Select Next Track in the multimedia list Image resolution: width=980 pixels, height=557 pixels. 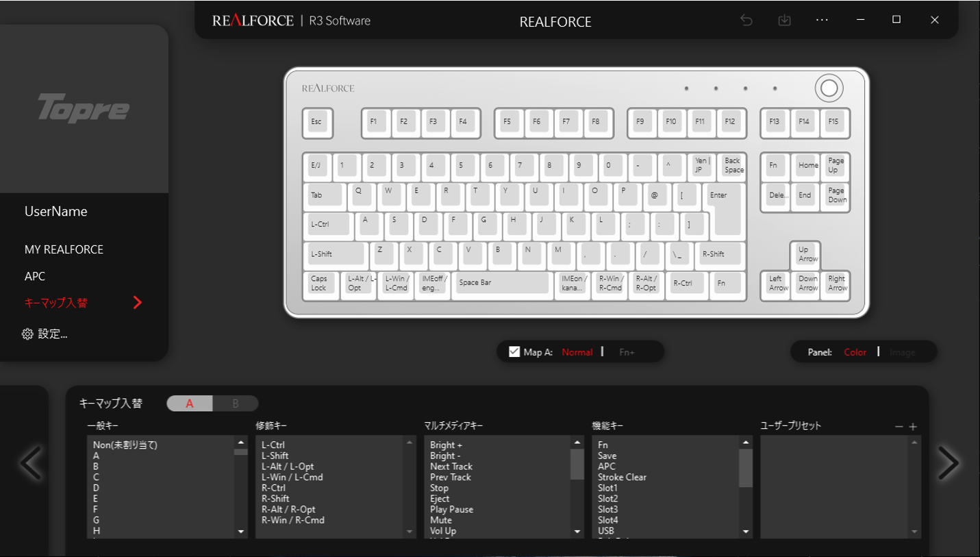(451, 467)
